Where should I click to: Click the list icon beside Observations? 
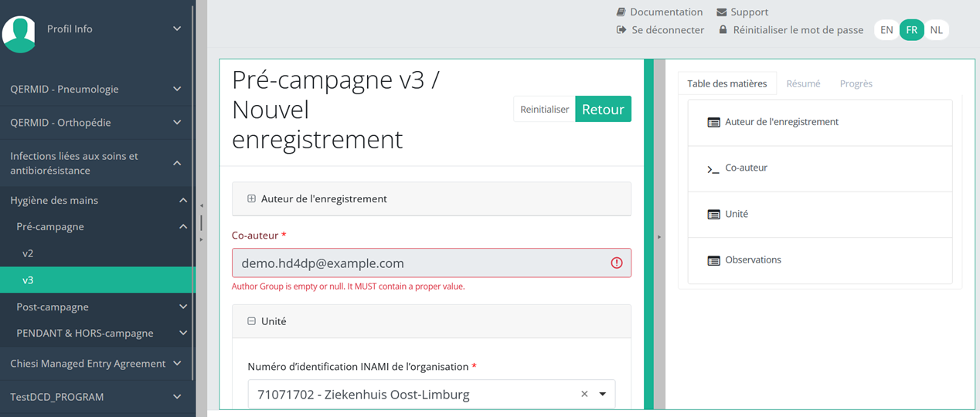[713, 260]
